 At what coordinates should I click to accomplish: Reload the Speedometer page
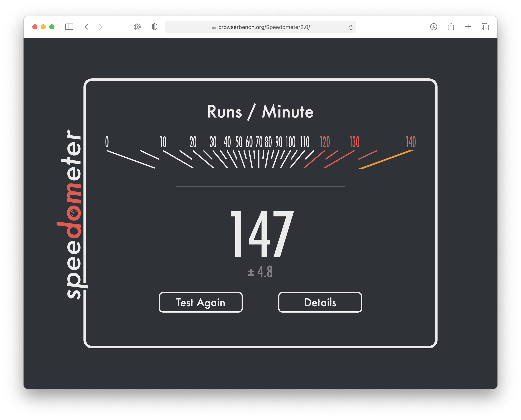pyautogui.click(x=351, y=27)
